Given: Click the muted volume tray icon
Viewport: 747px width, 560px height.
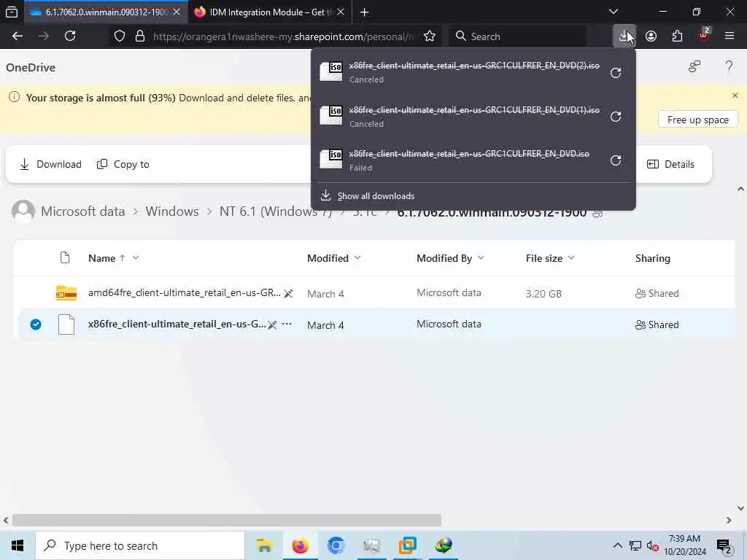Looking at the screenshot, I should tap(652, 546).
